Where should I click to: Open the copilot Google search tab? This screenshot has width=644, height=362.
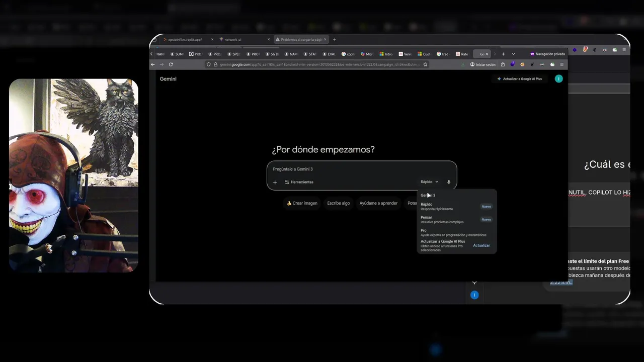coord(348,54)
